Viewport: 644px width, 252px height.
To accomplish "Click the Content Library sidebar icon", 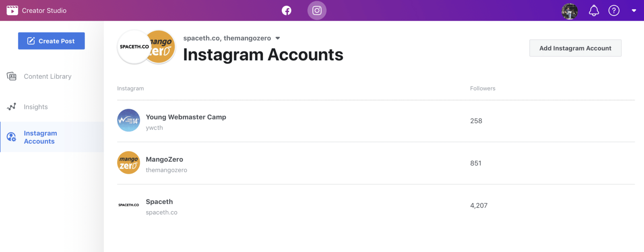I will click(x=12, y=76).
